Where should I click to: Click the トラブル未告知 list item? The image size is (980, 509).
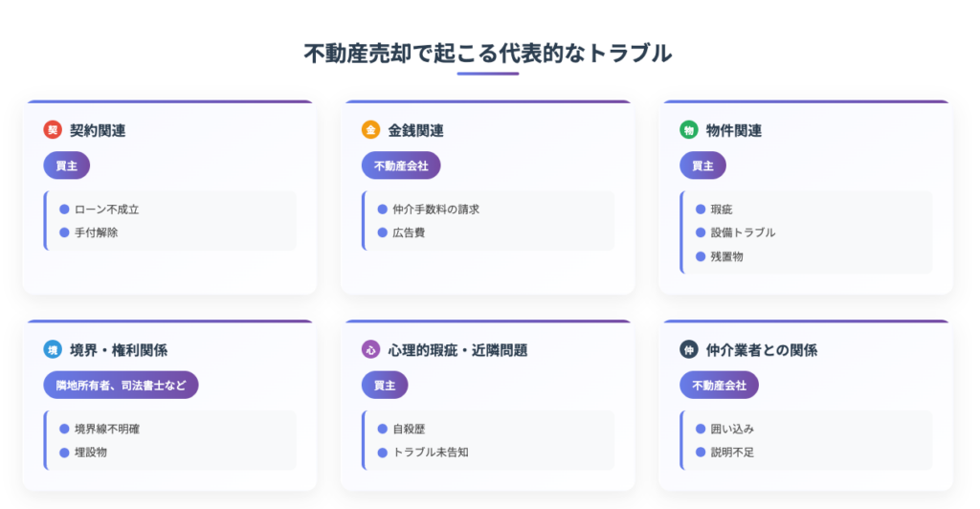tap(423, 453)
